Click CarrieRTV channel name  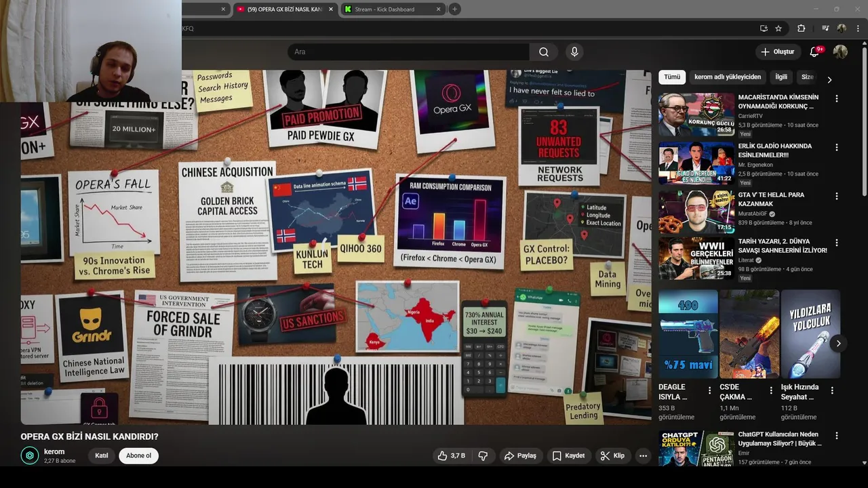(x=753, y=116)
